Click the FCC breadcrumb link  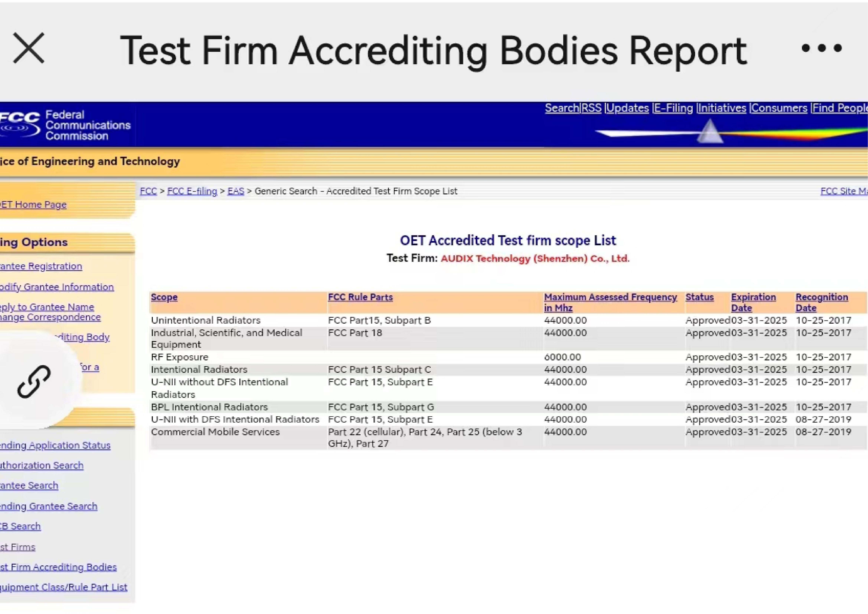click(x=148, y=191)
